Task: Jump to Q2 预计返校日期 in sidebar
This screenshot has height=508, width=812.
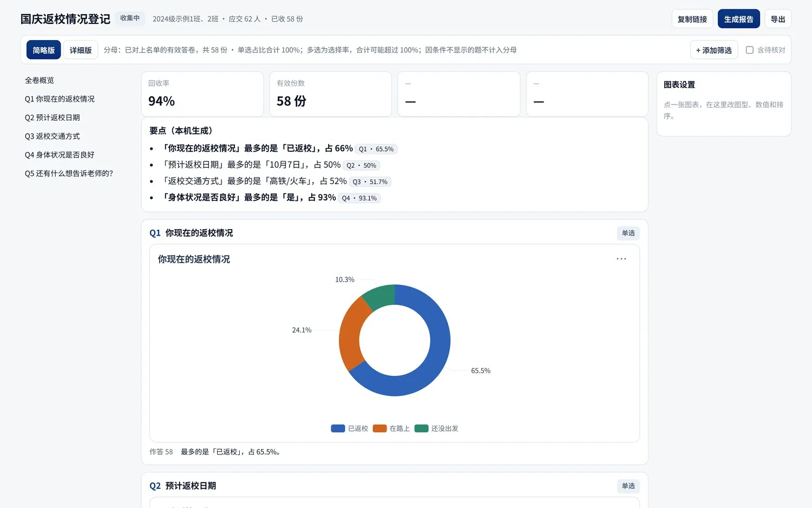Action: pos(53,118)
